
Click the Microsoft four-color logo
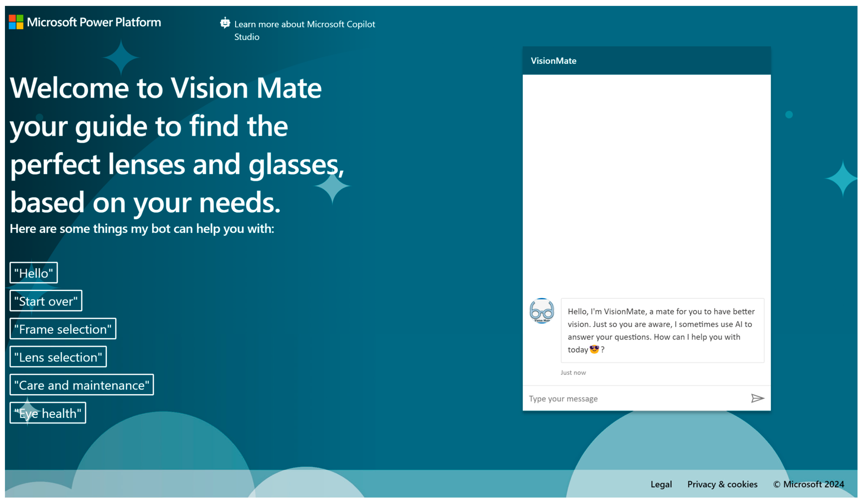click(x=16, y=22)
